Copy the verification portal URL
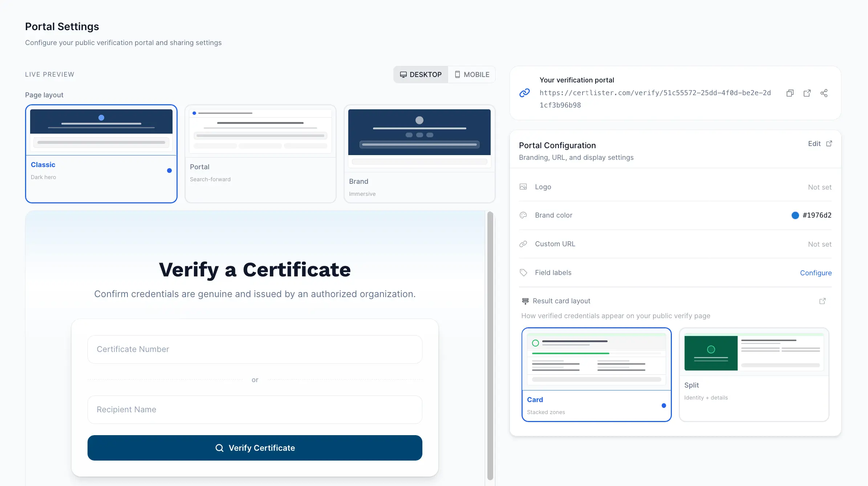This screenshot has width=868, height=486. point(790,93)
